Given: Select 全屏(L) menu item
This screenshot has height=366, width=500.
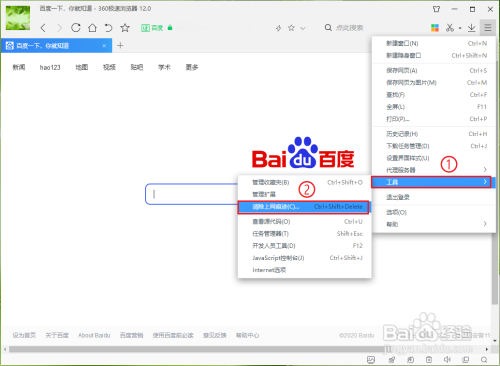Looking at the screenshot, I should coord(433,107).
